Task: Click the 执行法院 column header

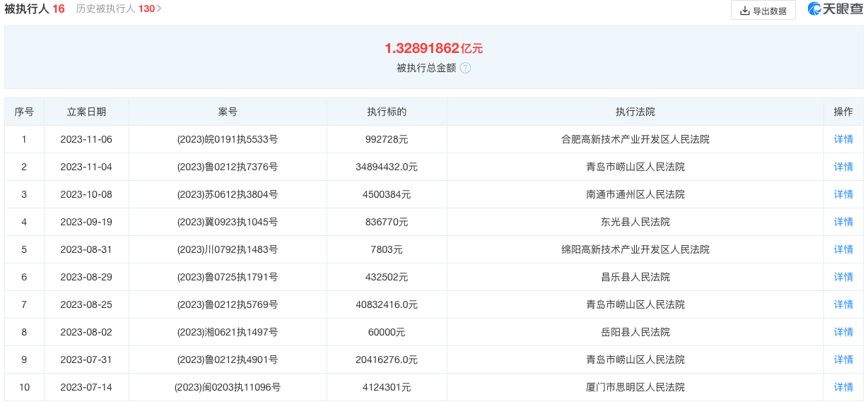Action: point(635,112)
